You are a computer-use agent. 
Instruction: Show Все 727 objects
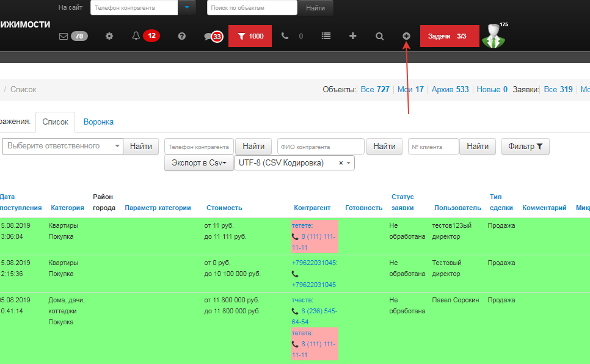[x=375, y=90]
